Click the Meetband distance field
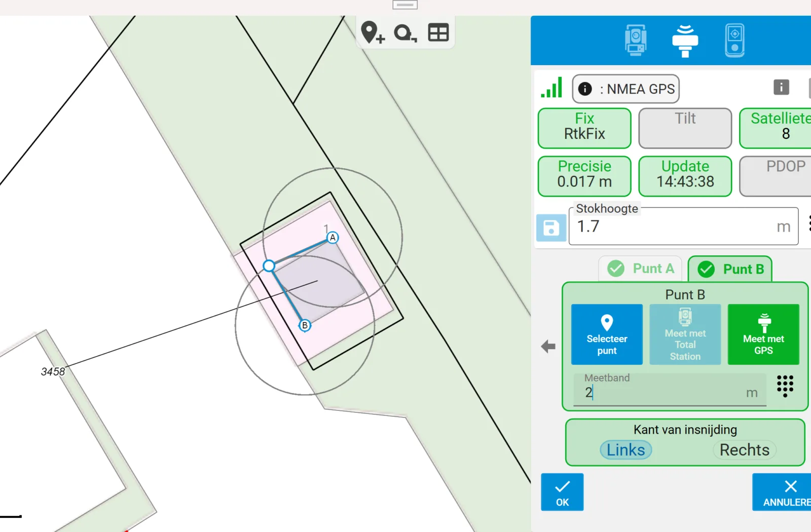This screenshot has height=532, width=811. click(670, 390)
